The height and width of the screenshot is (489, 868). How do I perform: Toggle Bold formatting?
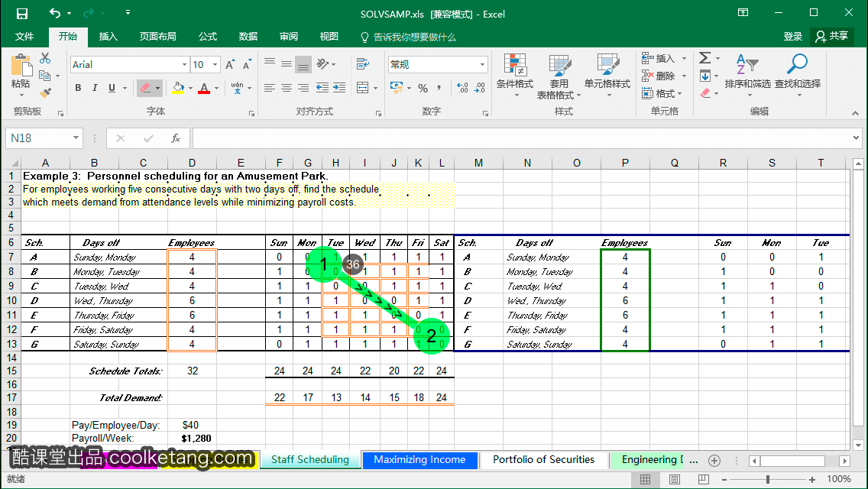[78, 88]
